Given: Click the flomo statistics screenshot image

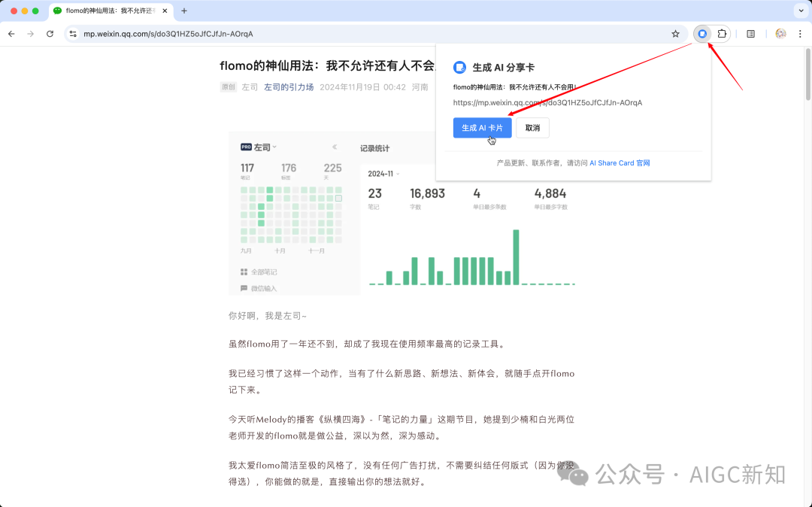Looking at the screenshot, I should point(401,214).
